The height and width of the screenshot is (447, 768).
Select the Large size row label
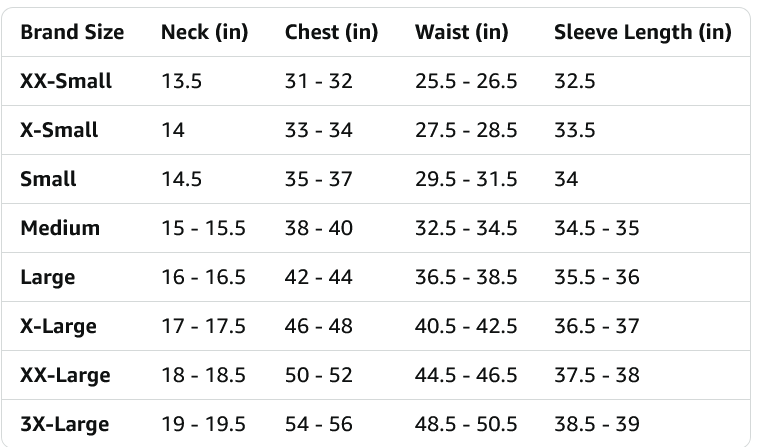[x=47, y=277]
